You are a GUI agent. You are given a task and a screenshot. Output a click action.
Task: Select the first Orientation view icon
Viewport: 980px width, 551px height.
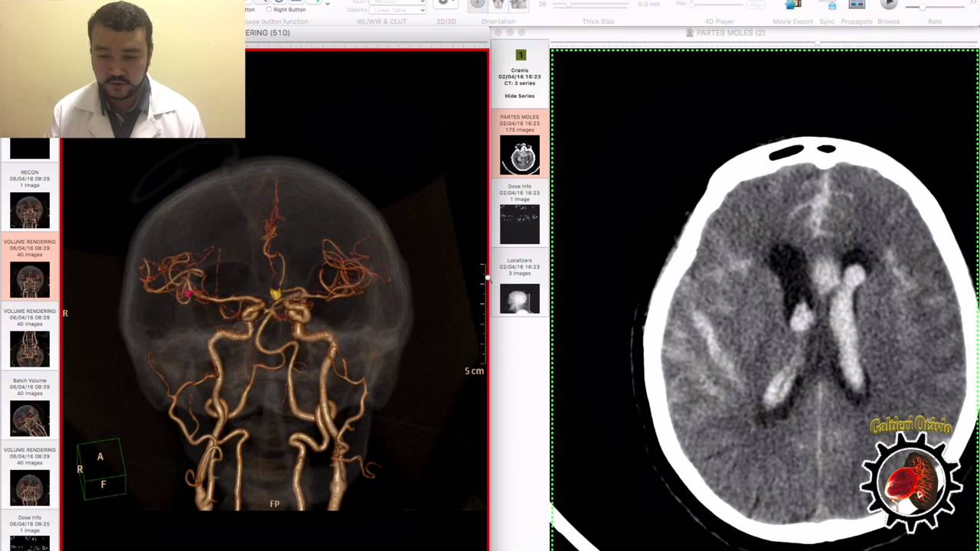478,4
